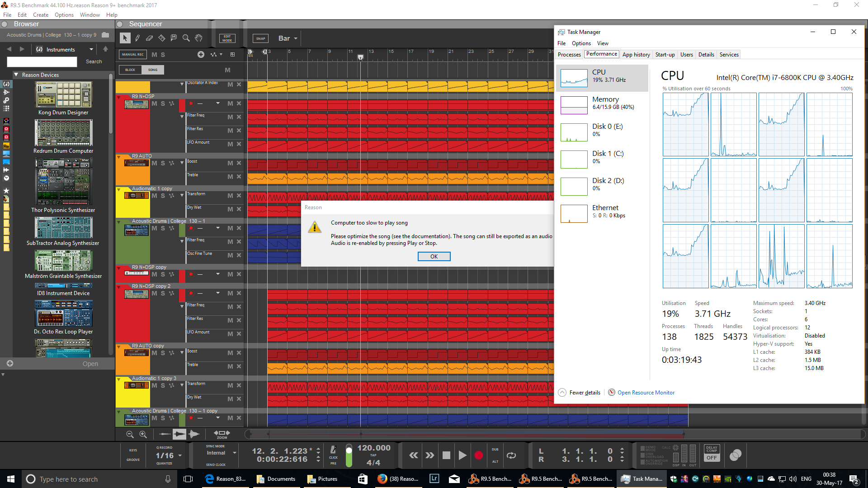This screenshot has width=868, height=488.
Task: Select the Eraser tool
Action: click(x=149, y=38)
